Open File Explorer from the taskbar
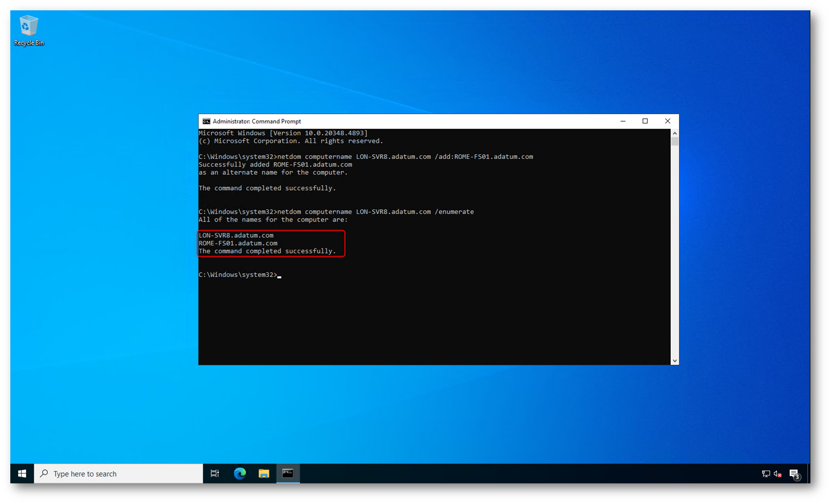This screenshot has height=504, width=831. [264, 474]
